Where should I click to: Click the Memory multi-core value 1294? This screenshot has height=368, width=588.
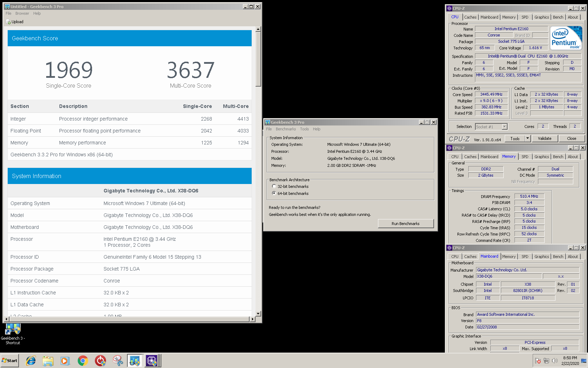[x=243, y=143]
